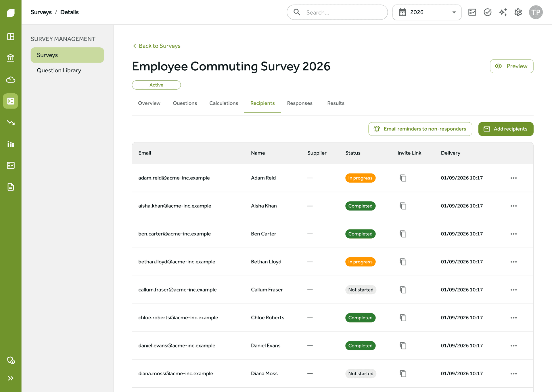Expand the sidebar with double chevron
Viewport: 552px width, 392px height.
(11, 378)
